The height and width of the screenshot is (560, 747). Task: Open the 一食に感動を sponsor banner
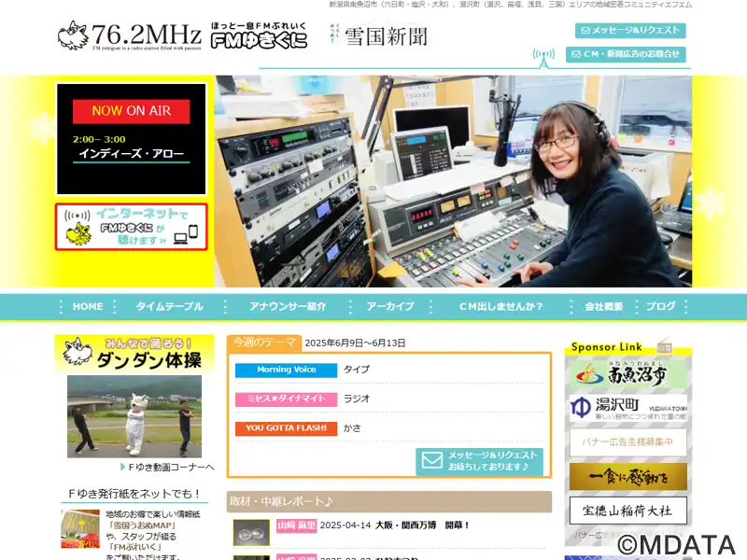coord(628,476)
